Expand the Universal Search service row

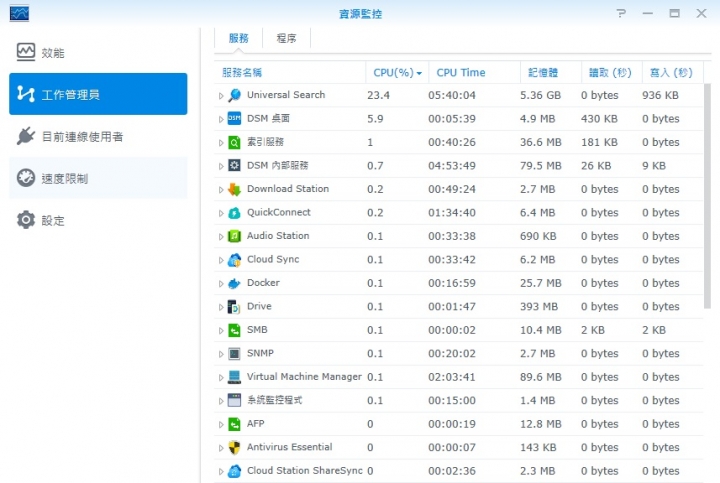click(221, 95)
